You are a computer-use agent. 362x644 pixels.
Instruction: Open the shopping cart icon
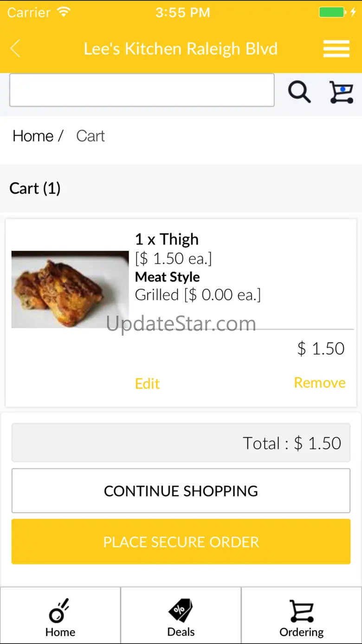(x=341, y=91)
